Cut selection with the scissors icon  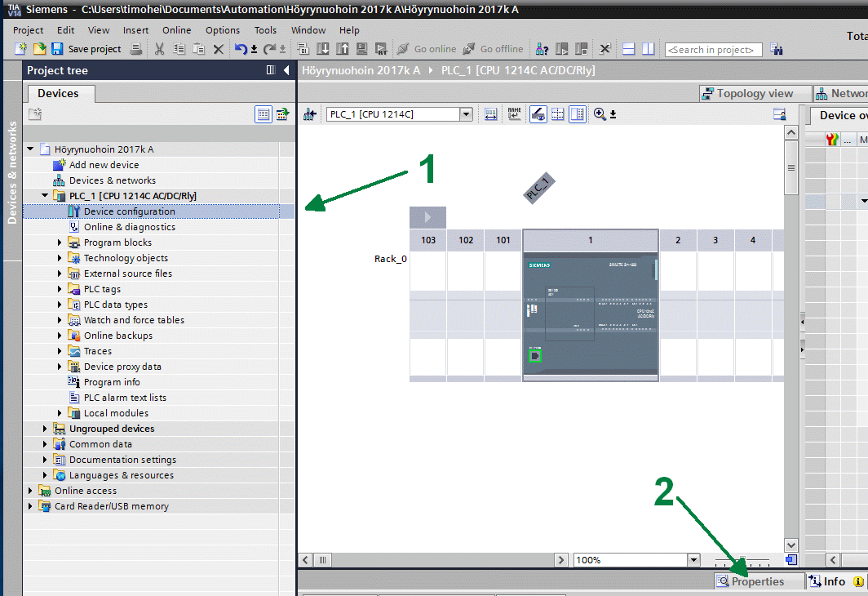(159, 49)
